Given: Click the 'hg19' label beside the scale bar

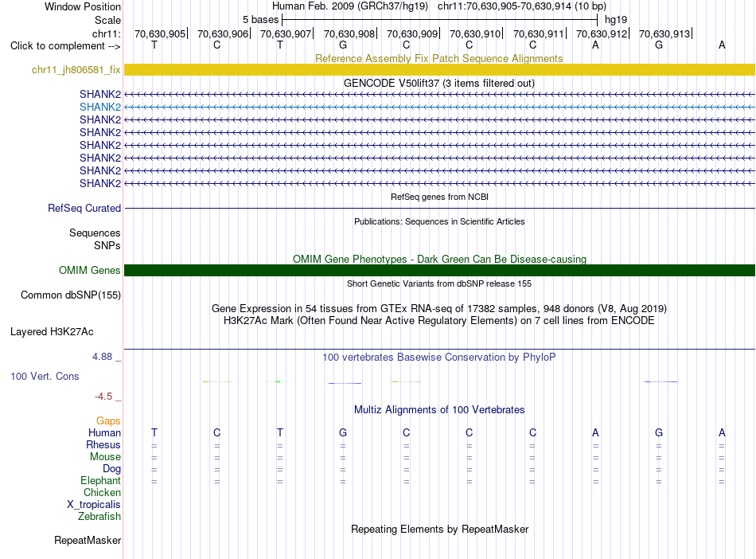Looking at the screenshot, I should tap(616, 20).
